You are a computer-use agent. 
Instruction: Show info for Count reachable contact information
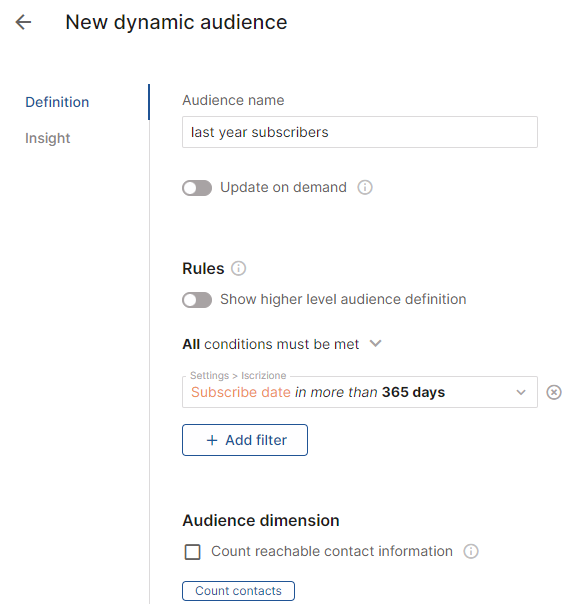coord(471,551)
